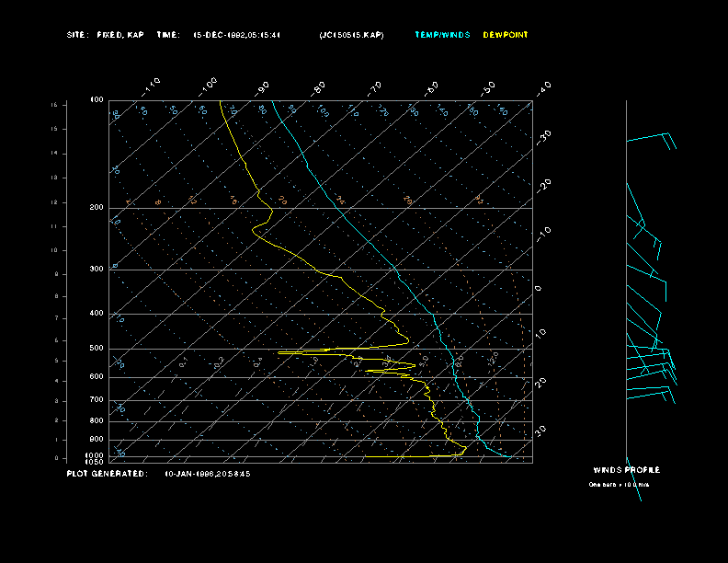The height and width of the screenshot is (563, 728).
Task: Click the 1050 pressure label at bottom-left
Action: [95, 462]
